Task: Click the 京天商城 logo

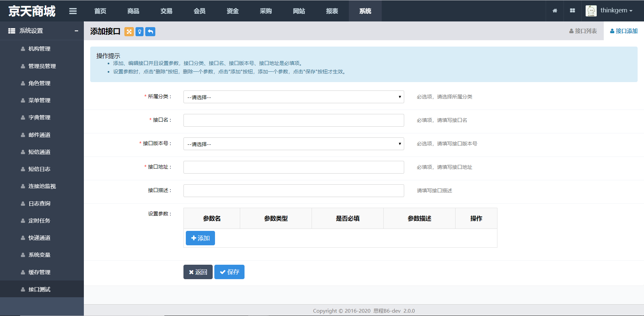Action: point(32,11)
